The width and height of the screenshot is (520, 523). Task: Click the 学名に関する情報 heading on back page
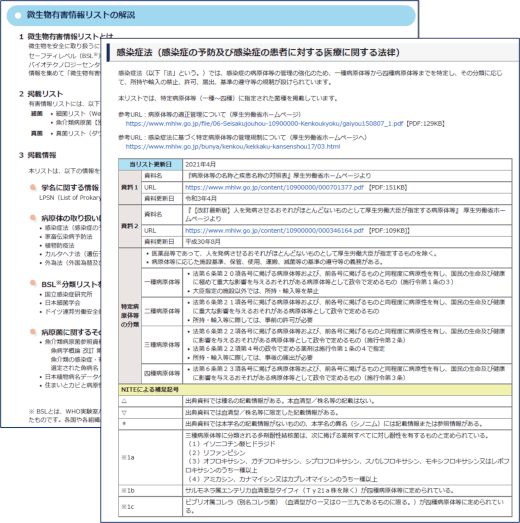70,187
